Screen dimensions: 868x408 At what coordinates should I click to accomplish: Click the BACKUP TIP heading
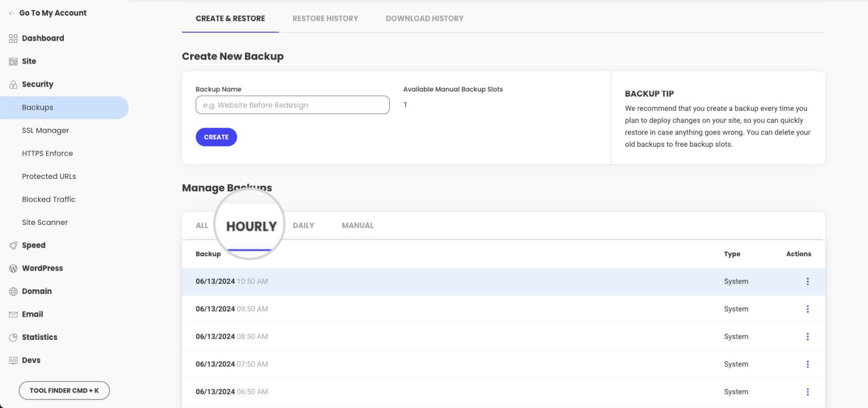(649, 93)
